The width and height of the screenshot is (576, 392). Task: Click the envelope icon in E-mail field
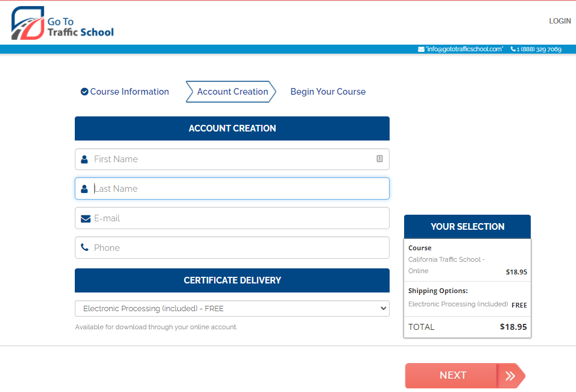pos(86,218)
